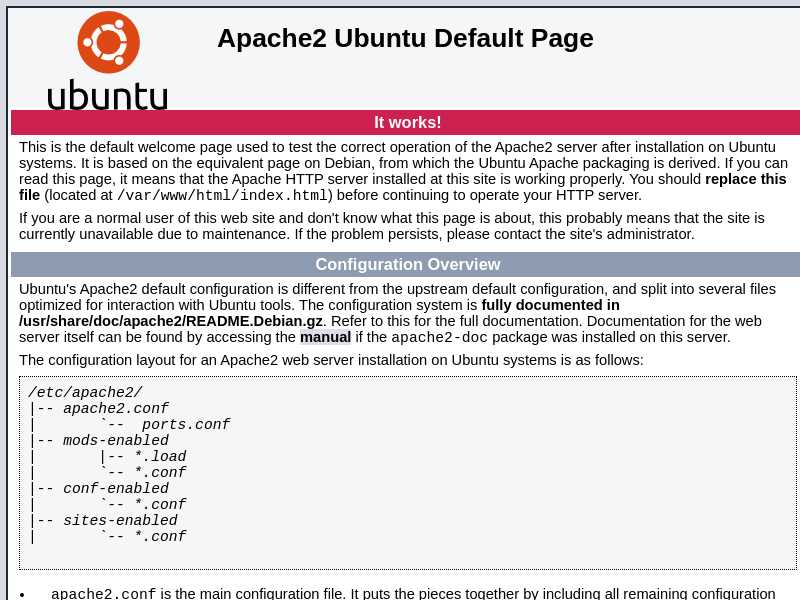This screenshot has height=600, width=800.
Task: Click the red "It works!" banner
Action: [x=407, y=122]
